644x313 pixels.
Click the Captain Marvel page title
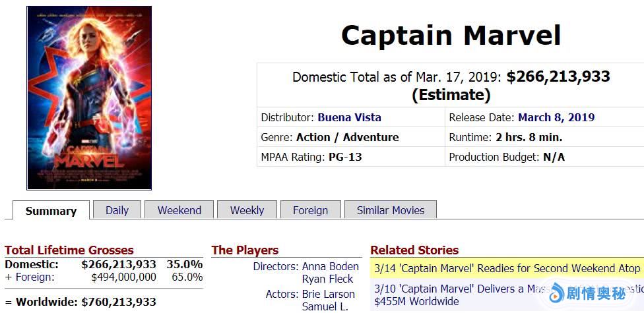451,35
